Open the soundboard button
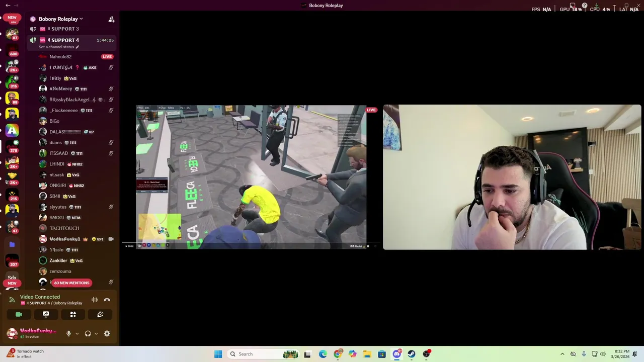Screen dimensions: 644x362 click(x=100, y=314)
